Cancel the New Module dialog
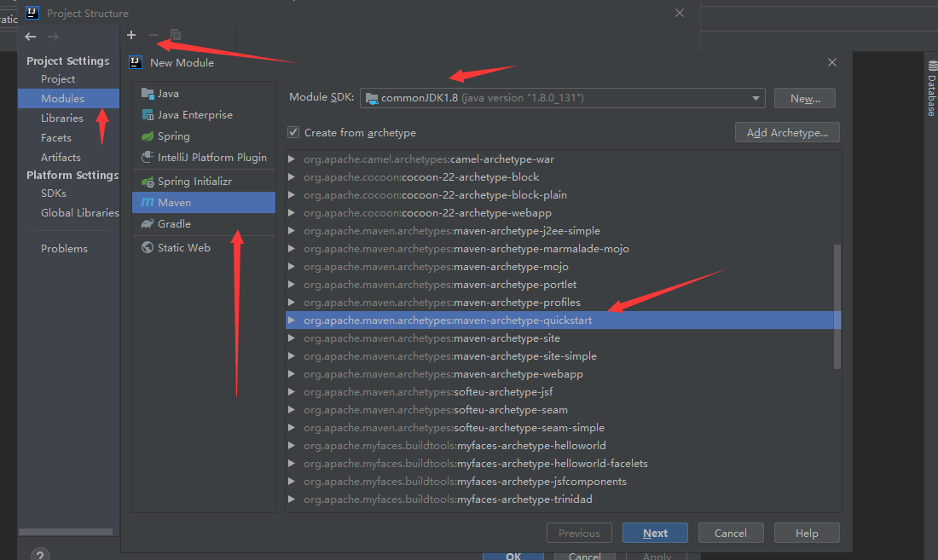 (731, 533)
